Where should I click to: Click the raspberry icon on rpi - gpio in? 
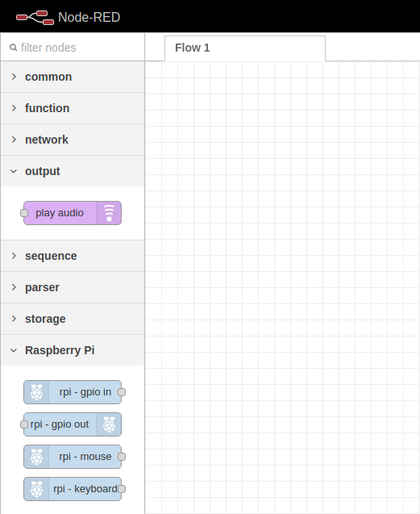point(37,392)
